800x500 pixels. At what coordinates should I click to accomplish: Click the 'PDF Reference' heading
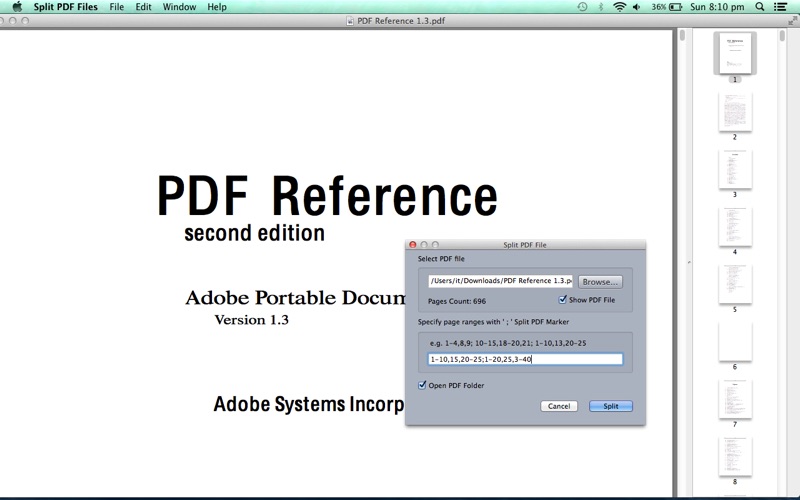tap(327, 196)
